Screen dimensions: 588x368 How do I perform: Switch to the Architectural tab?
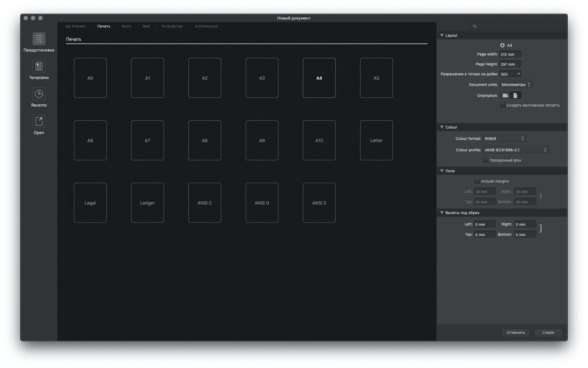(206, 26)
